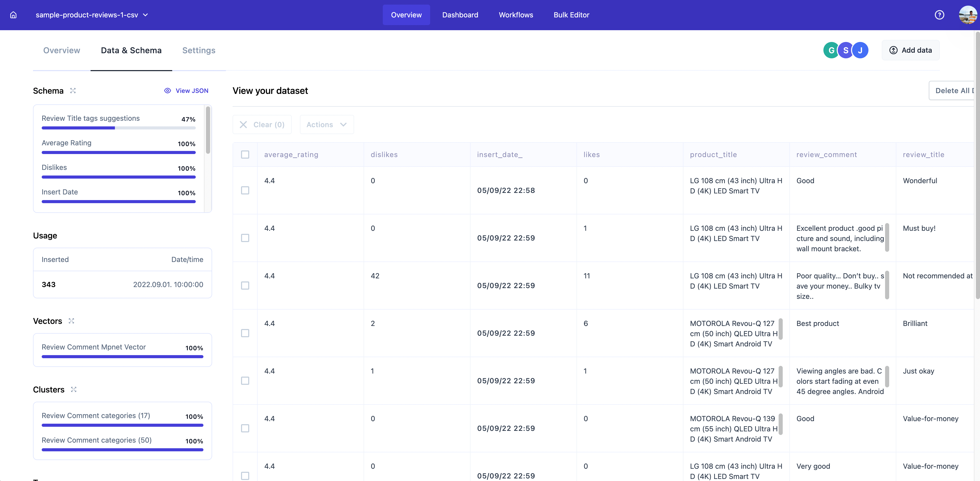
Task: Toggle the select-all checkbox in table header
Action: pyautogui.click(x=245, y=155)
